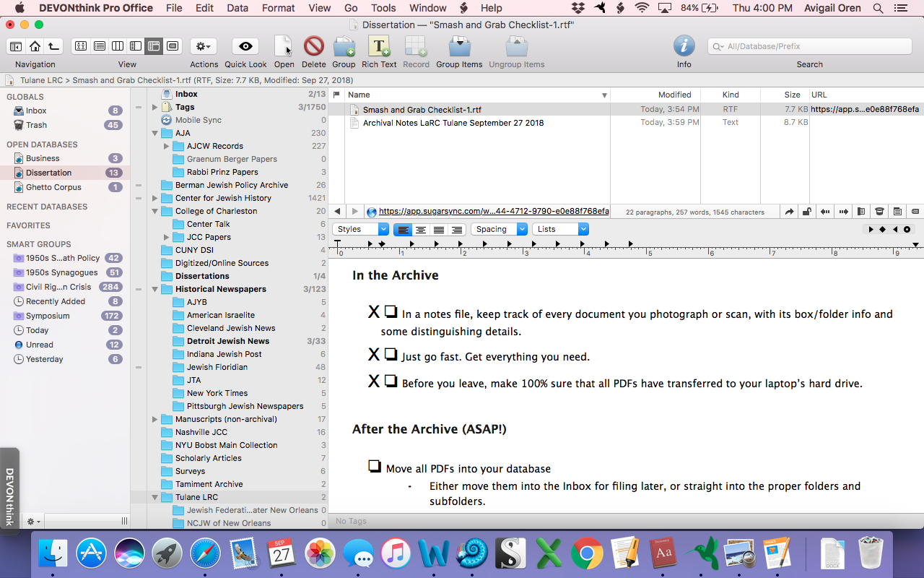This screenshot has height=578, width=924.
Task: Collapse the AJA group
Action: [154, 133]
